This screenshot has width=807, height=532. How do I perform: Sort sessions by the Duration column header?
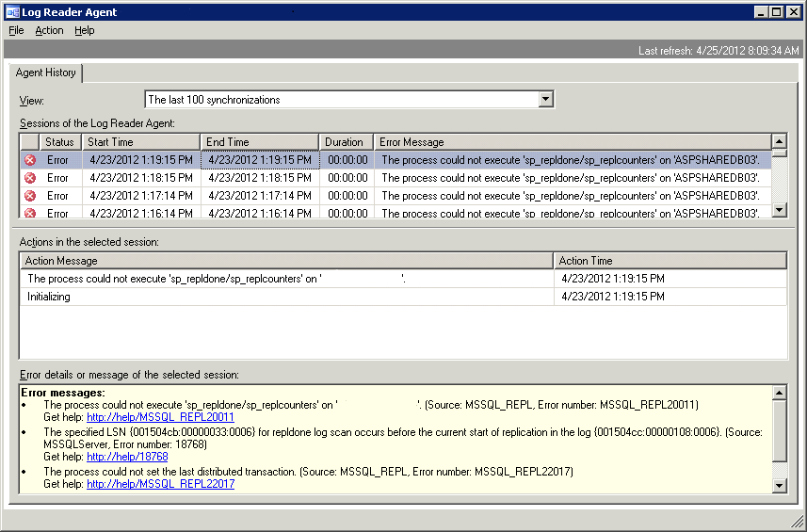point(347,142)
